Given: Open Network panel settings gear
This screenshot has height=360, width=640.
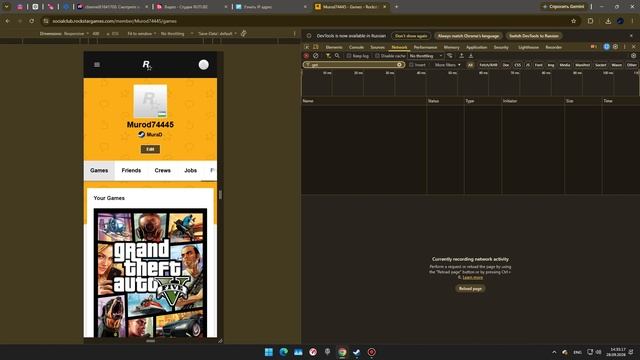Looking at the screenshot, I should coord(633,56).
